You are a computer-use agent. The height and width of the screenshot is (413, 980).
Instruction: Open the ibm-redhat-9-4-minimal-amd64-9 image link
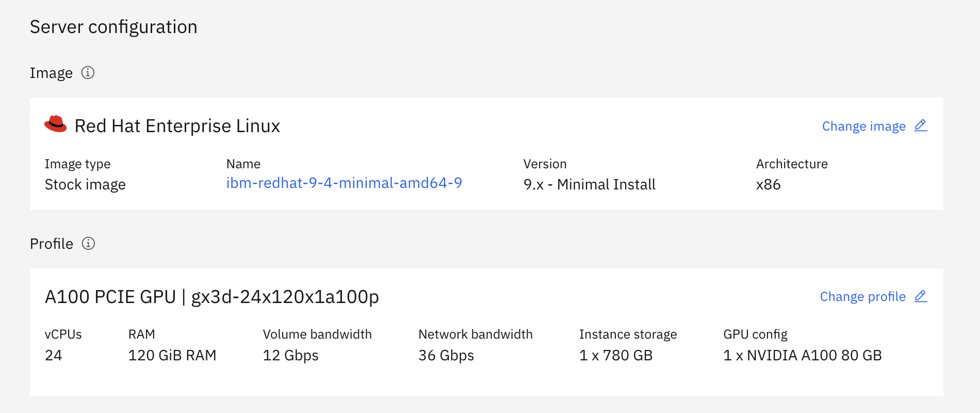pyautogui.click(x=344, y=183)
